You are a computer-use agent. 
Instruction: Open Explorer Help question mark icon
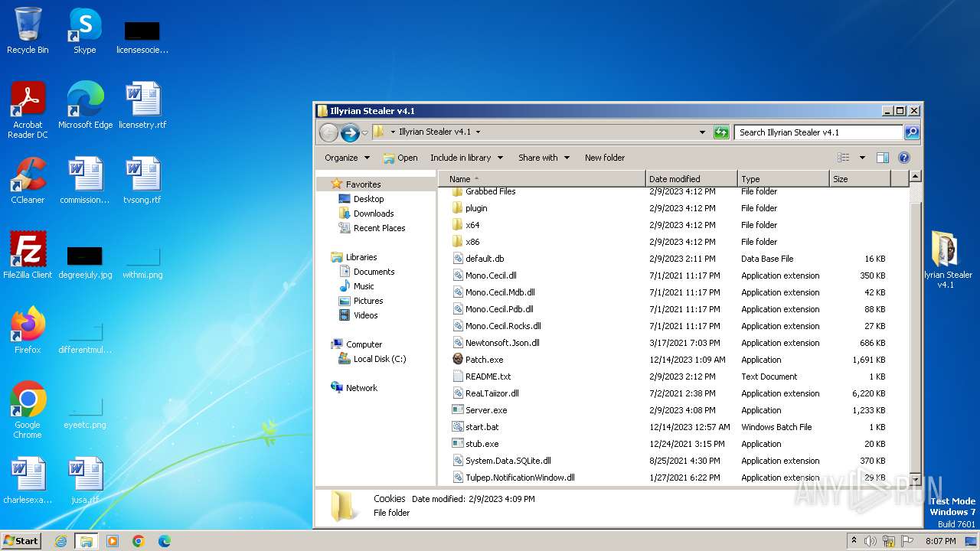coord(903,158)
